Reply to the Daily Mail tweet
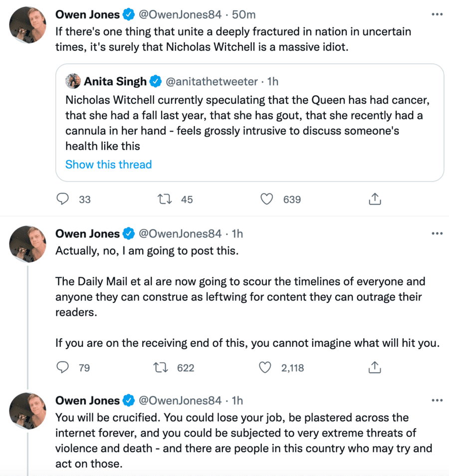The height and width of the screenshot is (476, 449). tap(63, 368)
